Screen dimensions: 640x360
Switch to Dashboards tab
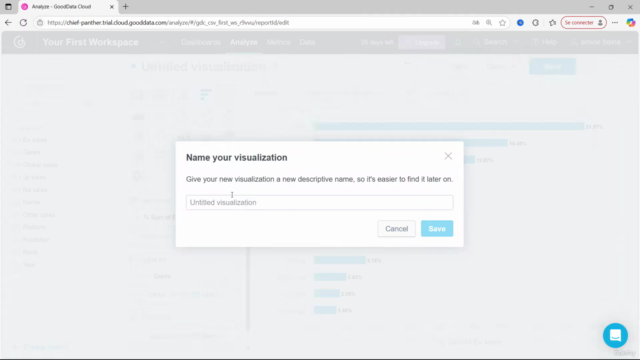click(x=201, y=42)
